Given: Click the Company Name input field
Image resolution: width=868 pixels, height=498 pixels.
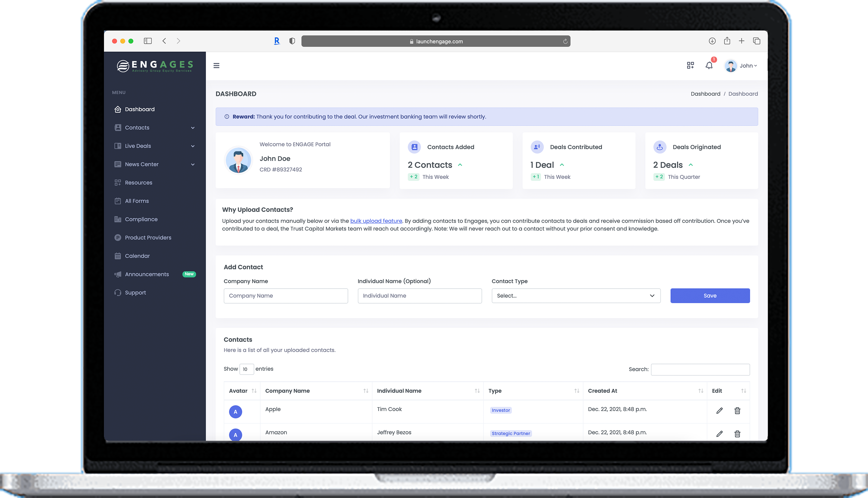Looking at the screenshot, I should [x=286, y=295].
